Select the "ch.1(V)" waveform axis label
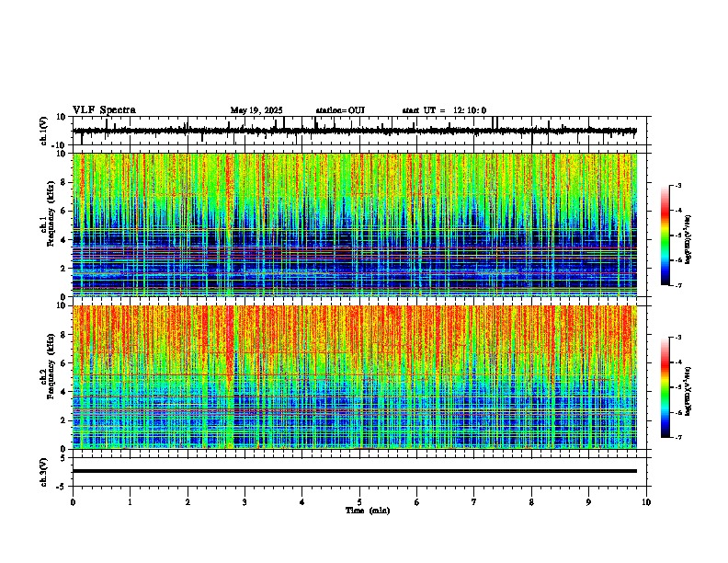This screenshot has height=563, width=728. (44, 131)
